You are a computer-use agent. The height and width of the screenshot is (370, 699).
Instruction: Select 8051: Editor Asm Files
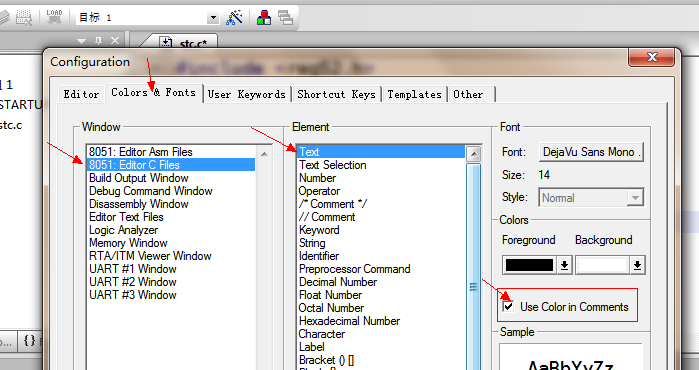pos(171,152)
